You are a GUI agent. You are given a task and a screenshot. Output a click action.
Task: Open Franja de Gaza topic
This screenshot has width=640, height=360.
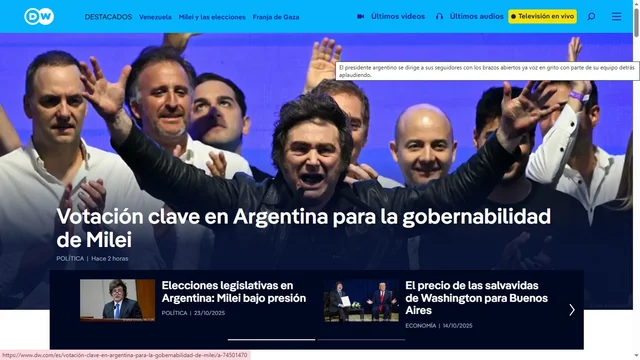point(276,17)
